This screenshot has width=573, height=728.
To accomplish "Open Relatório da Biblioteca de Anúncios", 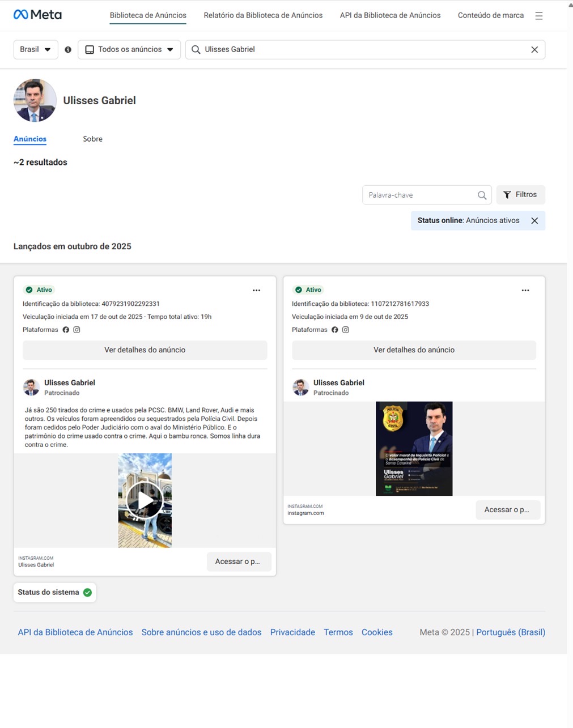I will point(263,15).
